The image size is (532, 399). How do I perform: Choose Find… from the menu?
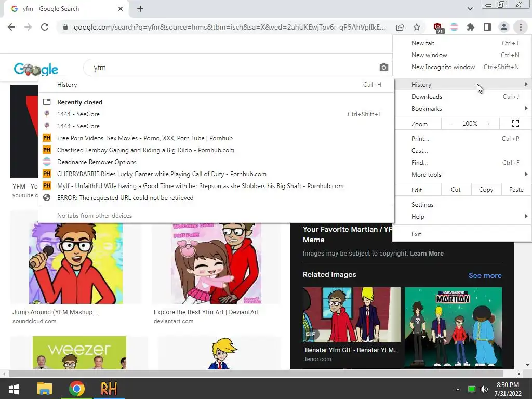[x=462, y=163]
